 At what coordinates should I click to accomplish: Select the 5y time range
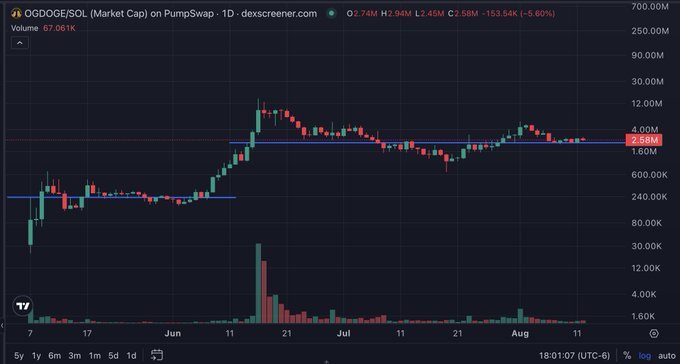pyautogui.click(x=19, y=356)
